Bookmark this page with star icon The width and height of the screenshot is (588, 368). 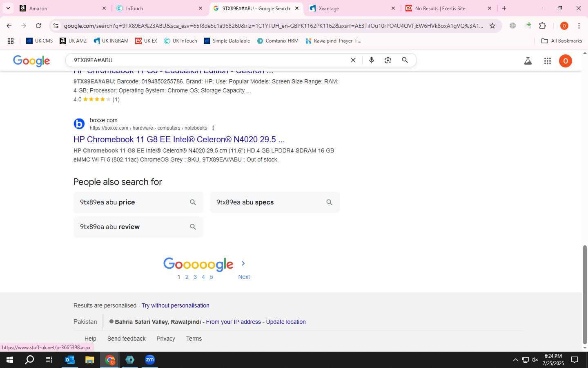492,26
